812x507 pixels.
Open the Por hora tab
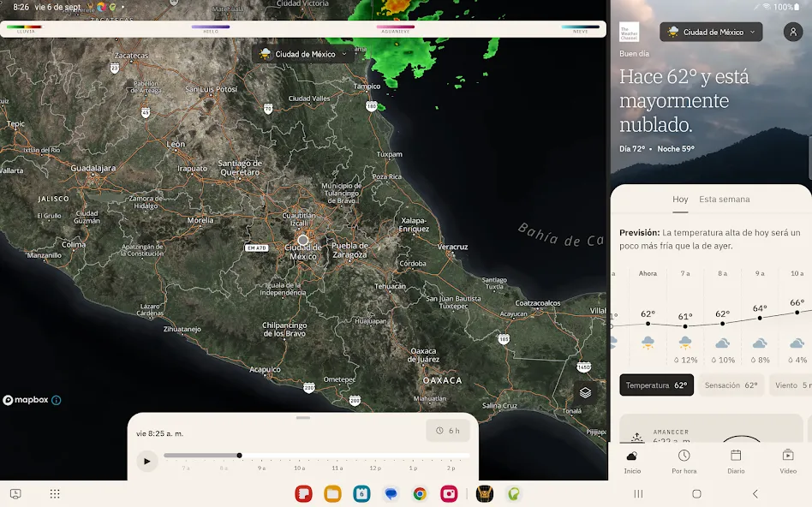684,462
